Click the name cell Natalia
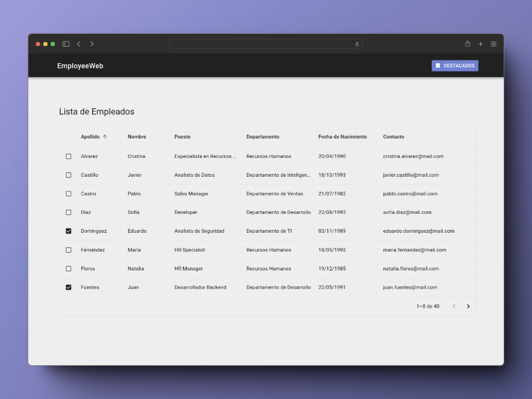532x399 pixels. (136, 269)
